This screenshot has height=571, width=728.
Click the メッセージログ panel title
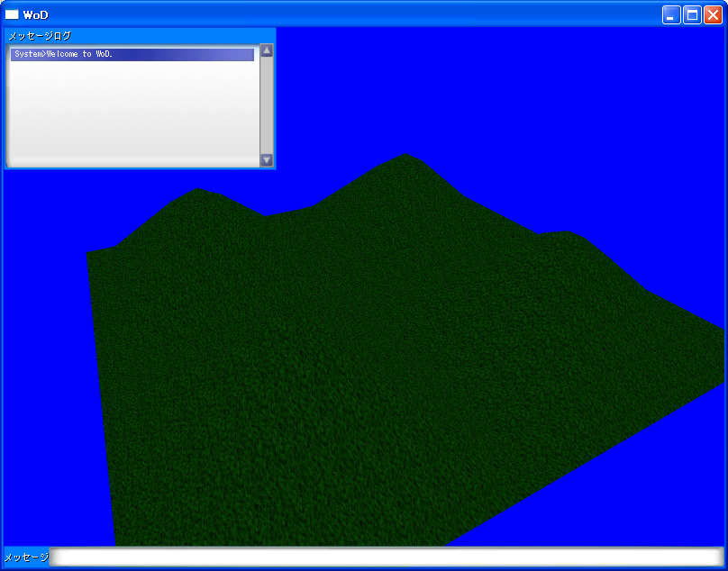40,36
